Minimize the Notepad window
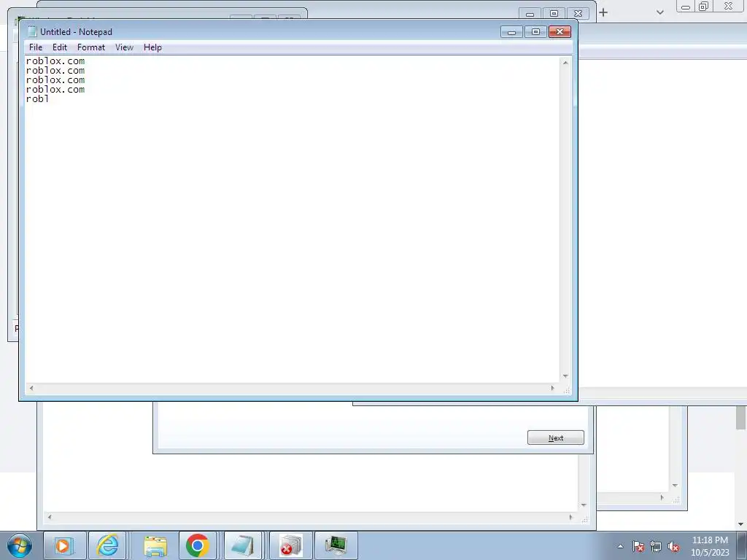Screen dimensions: 747x560 511,32
